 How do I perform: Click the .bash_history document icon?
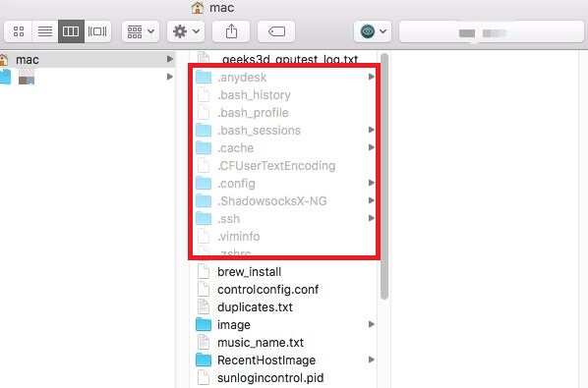(x=204, y=94)
